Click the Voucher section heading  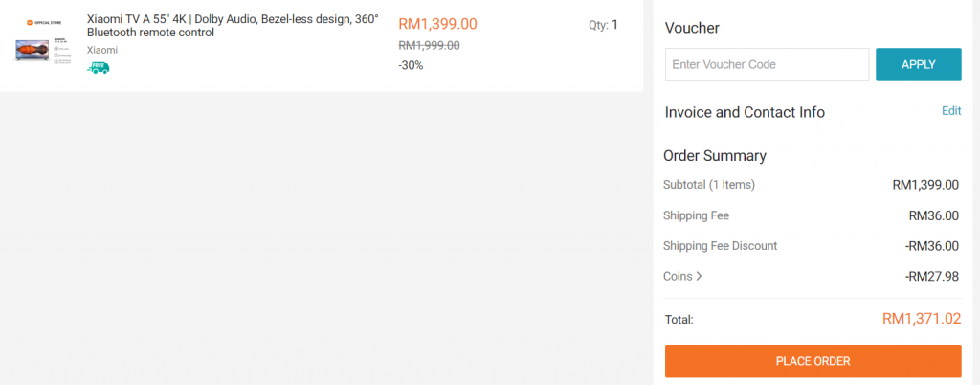click(x=692, y=28)
